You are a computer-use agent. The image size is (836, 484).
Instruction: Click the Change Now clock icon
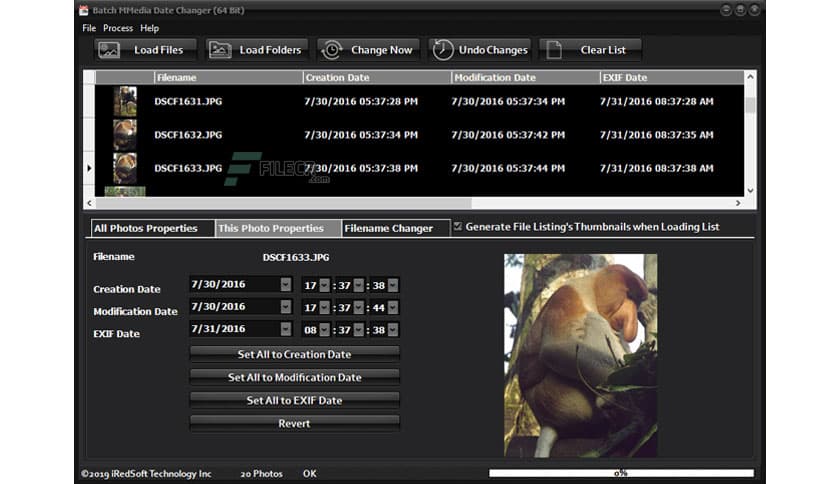coord(332,50)
